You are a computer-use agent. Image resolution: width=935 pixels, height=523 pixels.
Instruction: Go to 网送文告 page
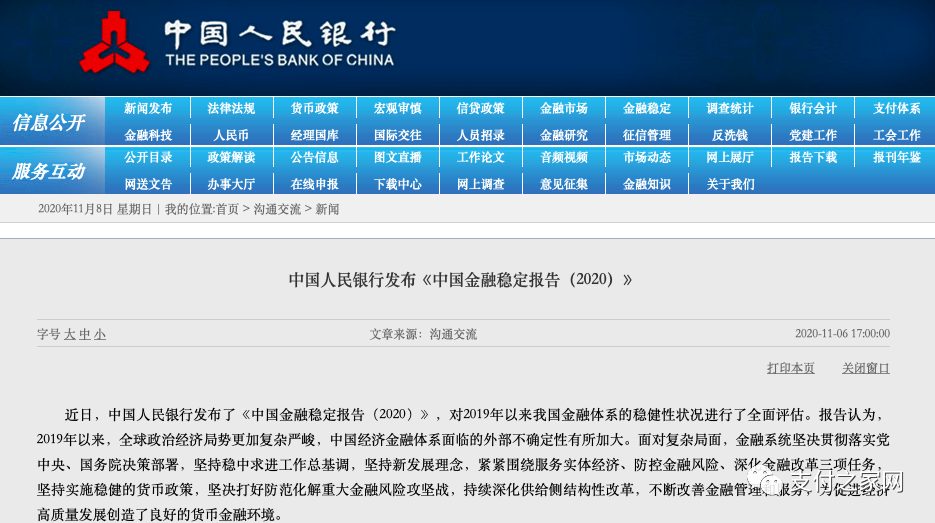pos(148,184)
